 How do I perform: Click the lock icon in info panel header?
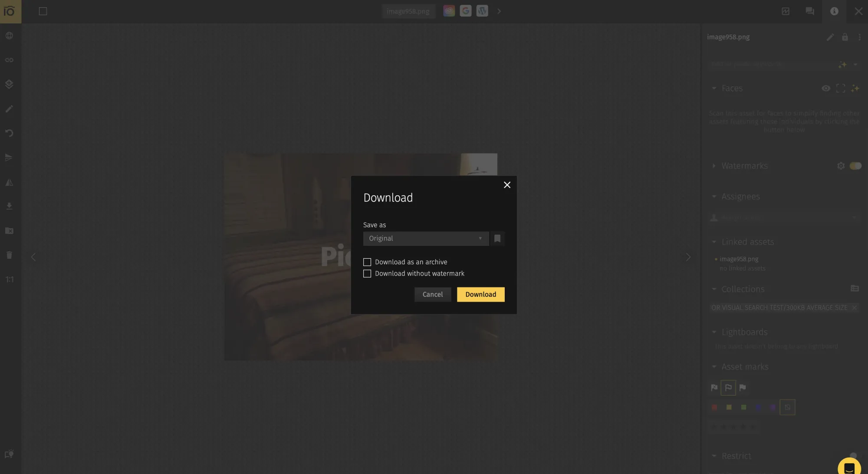point(845,37)
